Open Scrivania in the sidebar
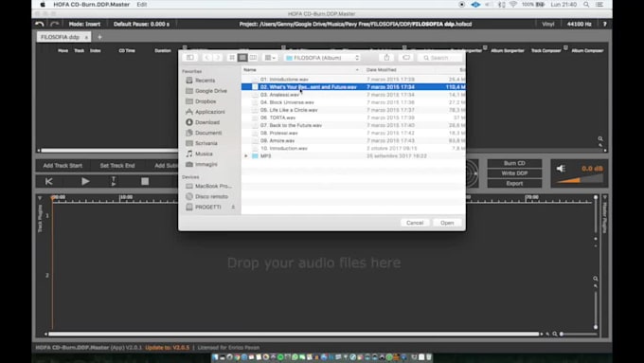 pos(206,143)
